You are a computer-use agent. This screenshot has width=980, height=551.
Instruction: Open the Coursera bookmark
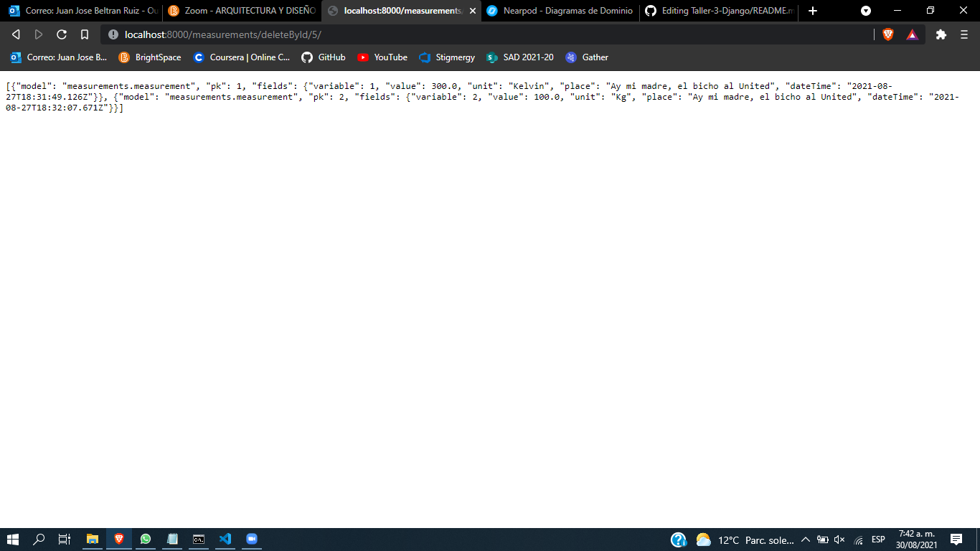click(242, 57)
